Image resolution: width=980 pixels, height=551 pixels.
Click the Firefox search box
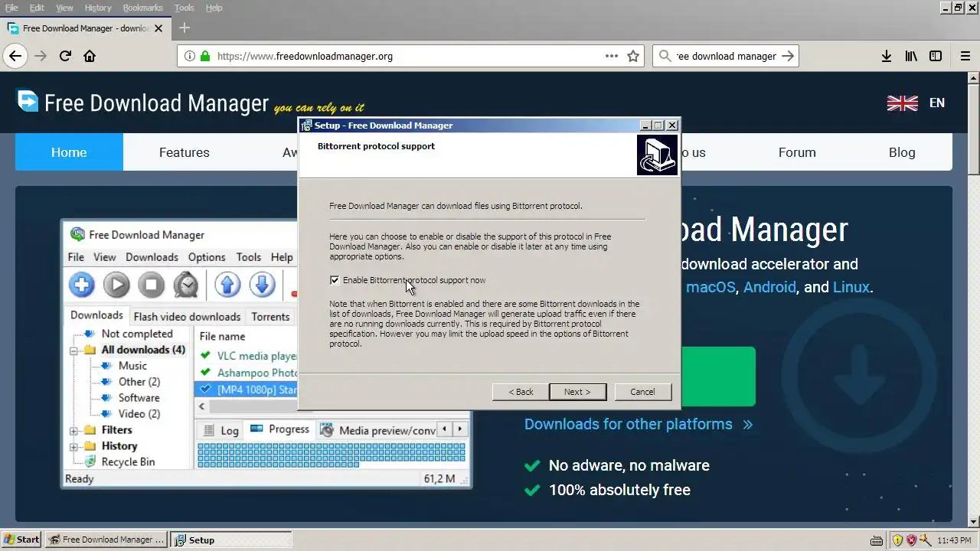725,56
